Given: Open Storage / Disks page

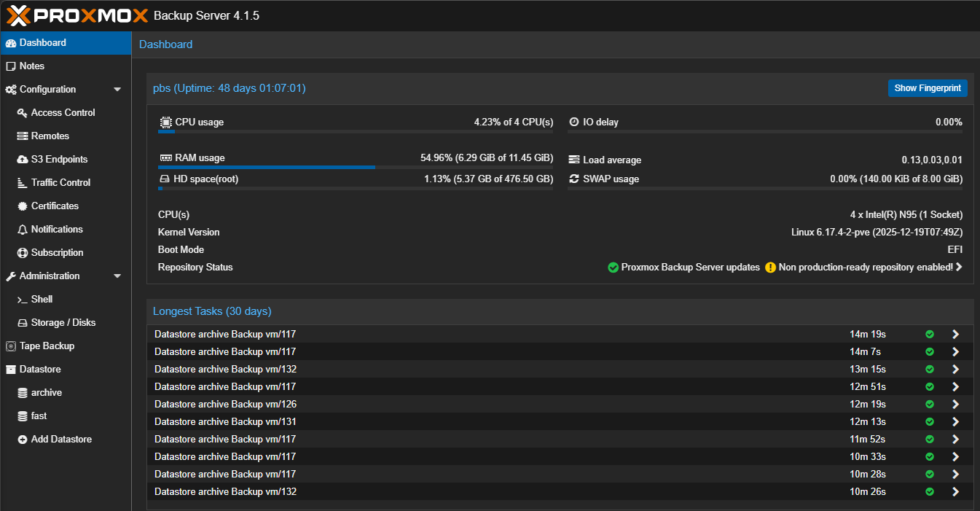Looking at the screenshot, I should pyautogui.click(x=63, y=323).
